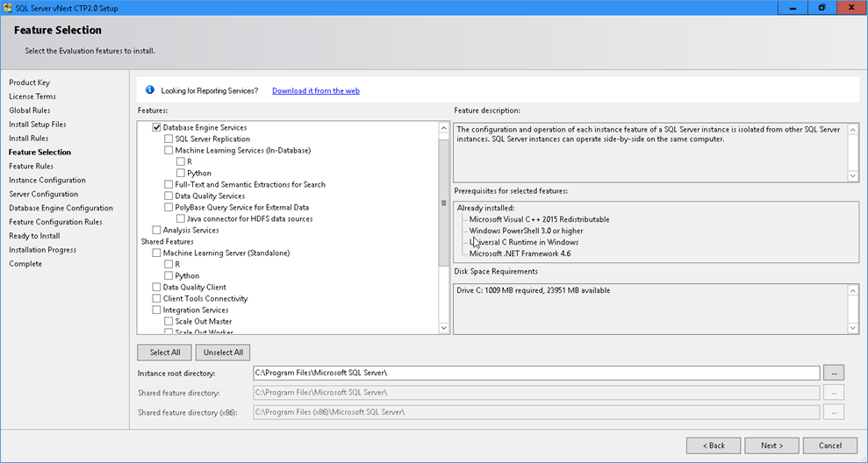The height and width of the screenshot is (463, 868).
Task: Click the Select All button
Action: point(164,353)
